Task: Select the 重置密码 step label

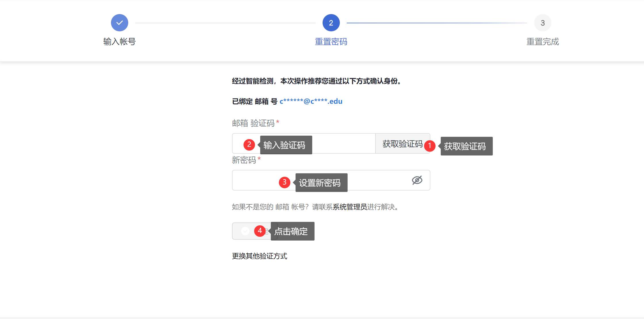Action: point(331,42)
